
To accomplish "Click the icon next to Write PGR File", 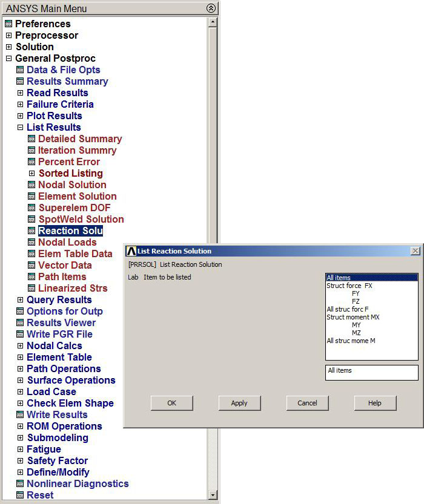I will [x=20, y=335].
